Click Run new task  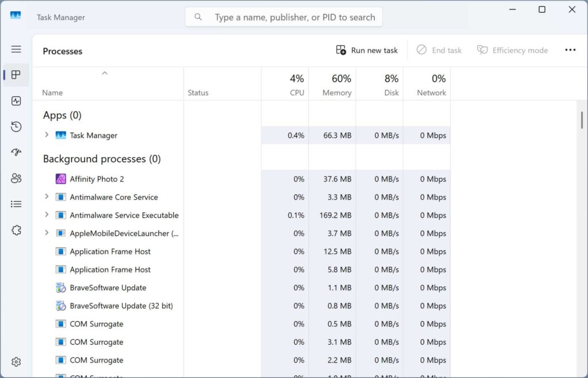tap(366, 50)
